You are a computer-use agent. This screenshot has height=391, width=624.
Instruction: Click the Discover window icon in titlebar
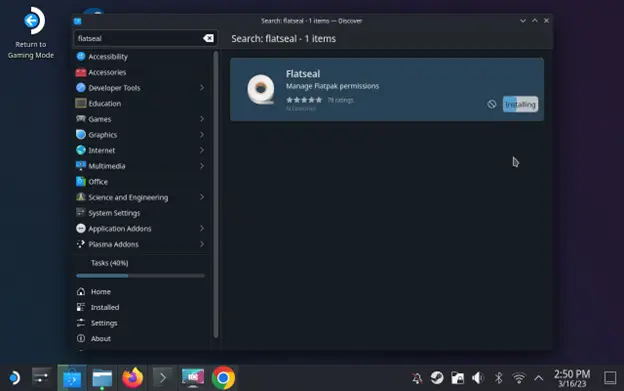coord(78,21)
